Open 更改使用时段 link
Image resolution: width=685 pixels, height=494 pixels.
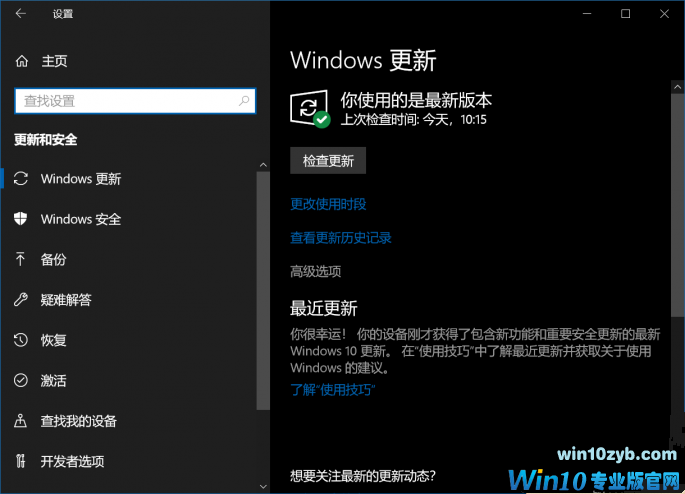pyautogui.click(x=328, y=204)
